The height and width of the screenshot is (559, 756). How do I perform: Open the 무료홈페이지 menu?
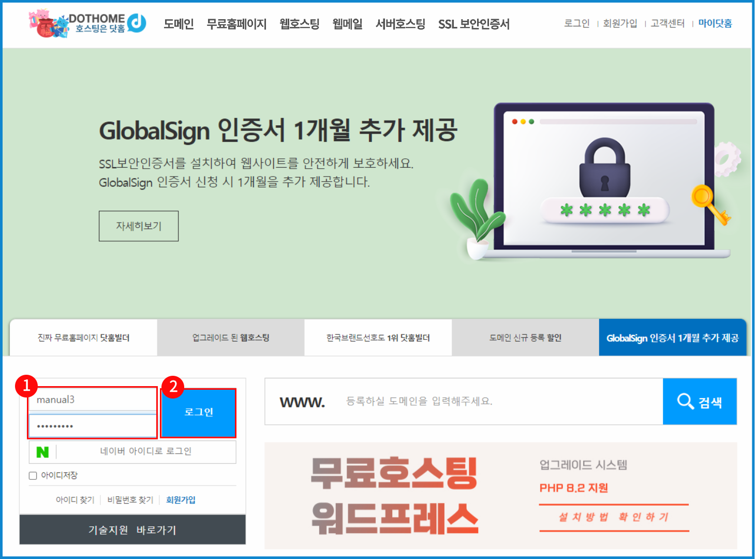click(x=236, y=24)
